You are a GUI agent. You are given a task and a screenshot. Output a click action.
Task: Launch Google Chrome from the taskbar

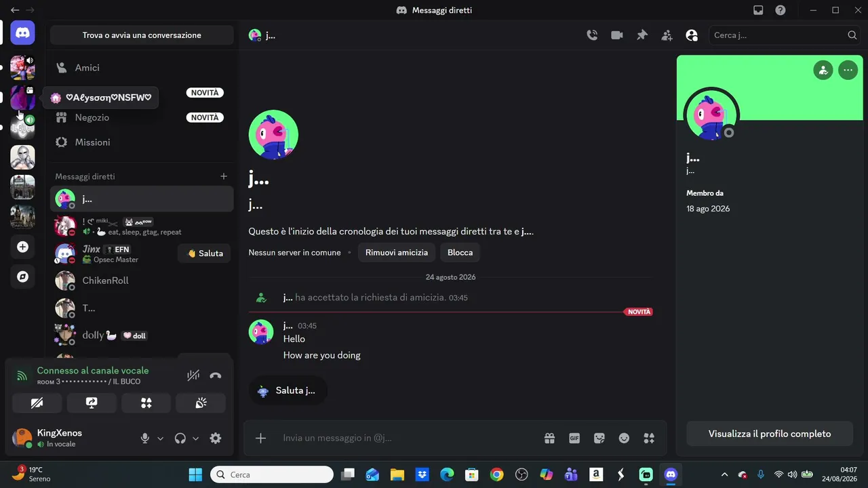tap(496, 474)
